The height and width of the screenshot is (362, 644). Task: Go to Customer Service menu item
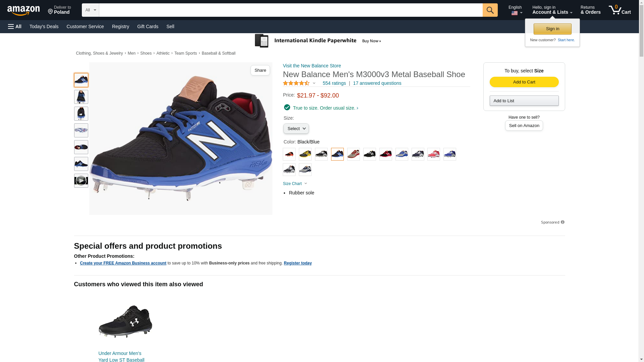click(85, 26)
